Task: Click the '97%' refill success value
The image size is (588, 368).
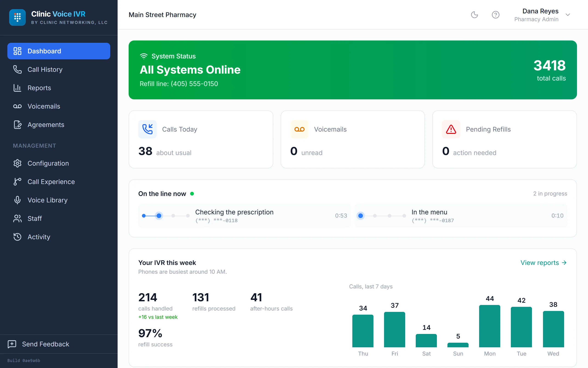Action: tap(150, 333)
